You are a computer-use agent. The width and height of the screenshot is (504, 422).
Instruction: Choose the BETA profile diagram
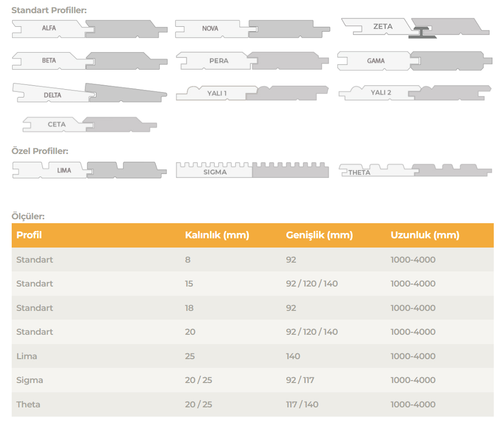pyautogui.click(x=90, y=61)
